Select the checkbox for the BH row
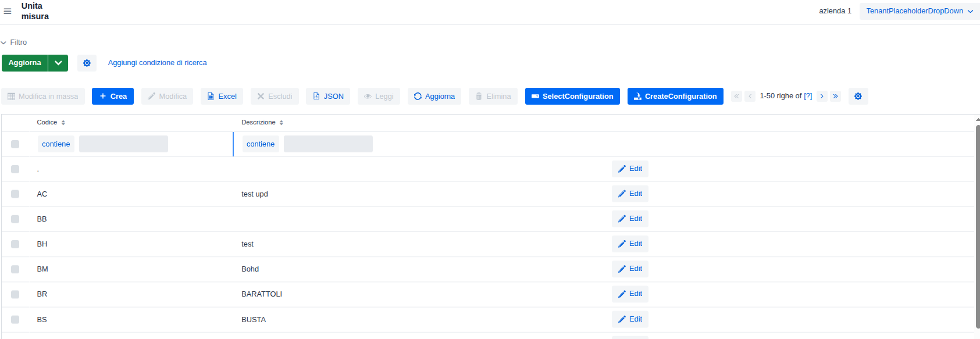The width and height of the screenshot is (980, 339). coord(15,244)
